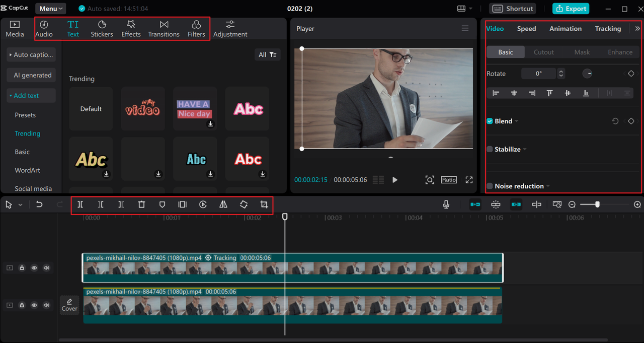Mute the top track audio
The width and height of the screenshot is (644, 343).
(47, 268)
